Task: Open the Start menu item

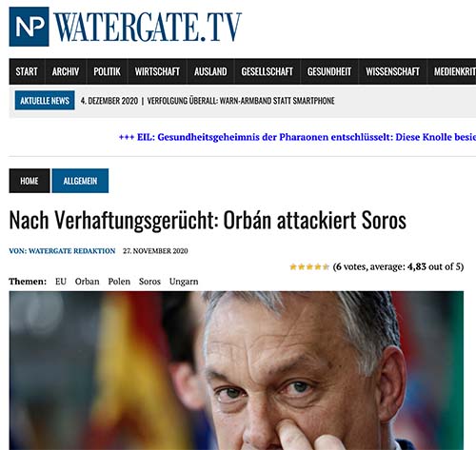Action: 27,71
